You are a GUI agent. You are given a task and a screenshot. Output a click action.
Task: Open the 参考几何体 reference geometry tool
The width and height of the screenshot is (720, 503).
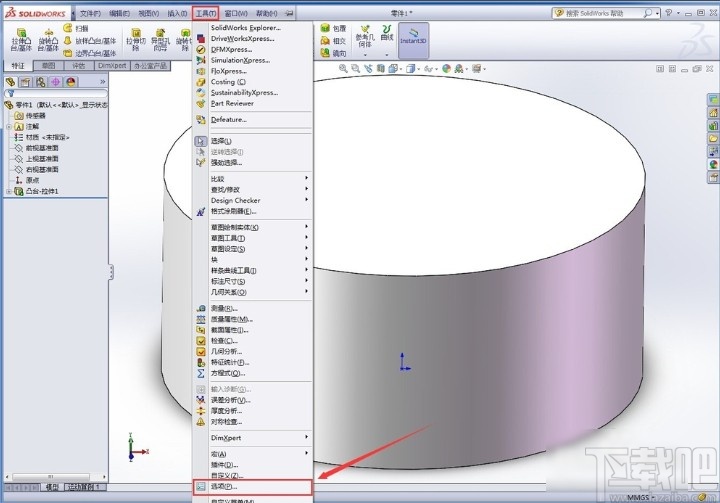365,40
